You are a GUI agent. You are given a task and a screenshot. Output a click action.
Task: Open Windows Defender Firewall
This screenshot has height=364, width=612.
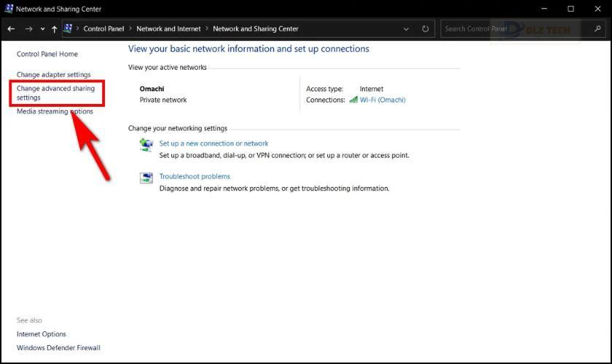point(58,347)
